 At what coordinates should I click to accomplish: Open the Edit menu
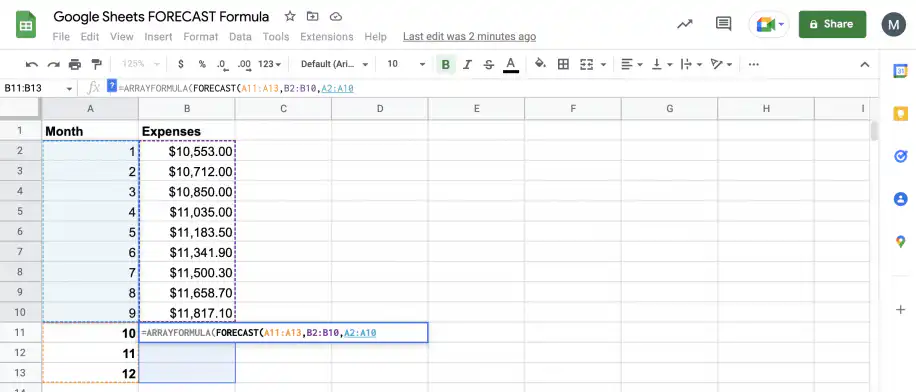coord(89,37)
